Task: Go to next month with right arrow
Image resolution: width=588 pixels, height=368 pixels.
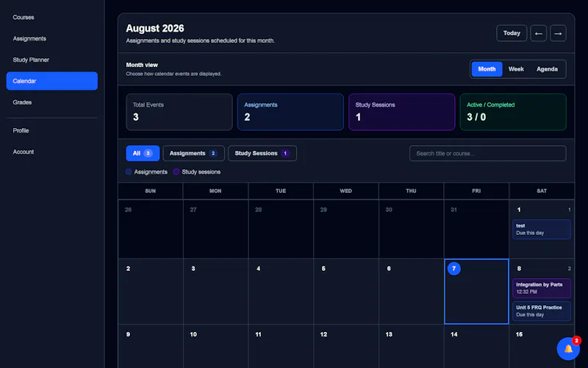Action: click(558, 33)
